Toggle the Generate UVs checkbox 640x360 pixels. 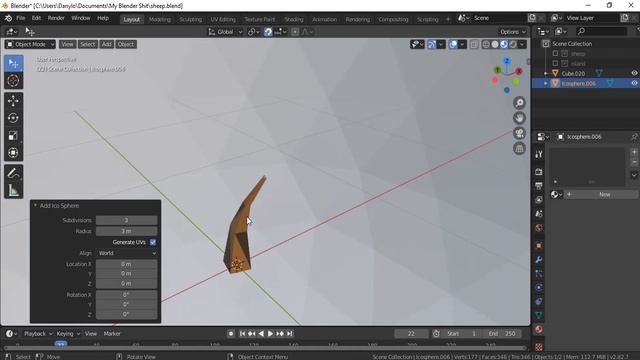tap(153, 242)
